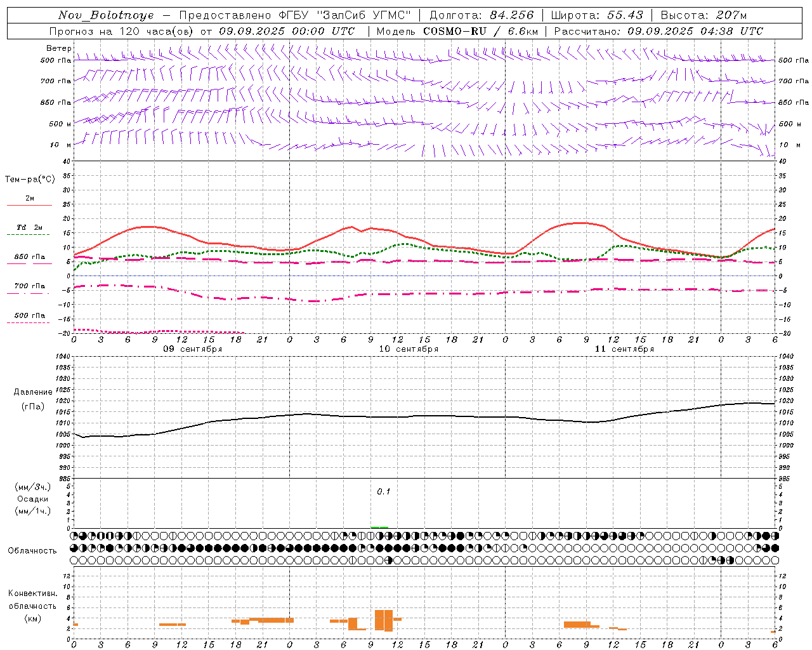Click the green precipitation bar on 10 сентября
Screen dimensions: 812x650
point(379,527)
